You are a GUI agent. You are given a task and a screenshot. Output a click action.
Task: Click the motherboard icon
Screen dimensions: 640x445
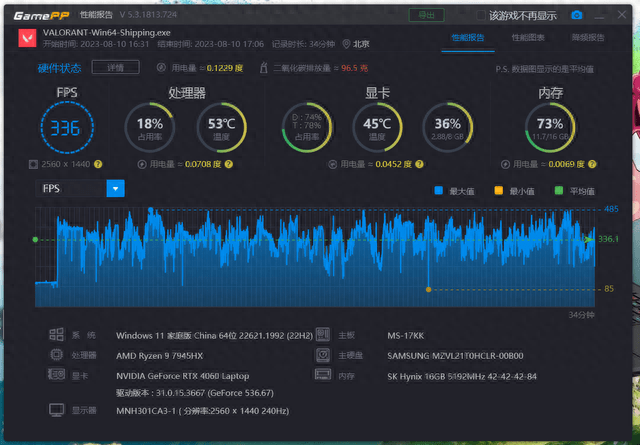click(322, 334)
